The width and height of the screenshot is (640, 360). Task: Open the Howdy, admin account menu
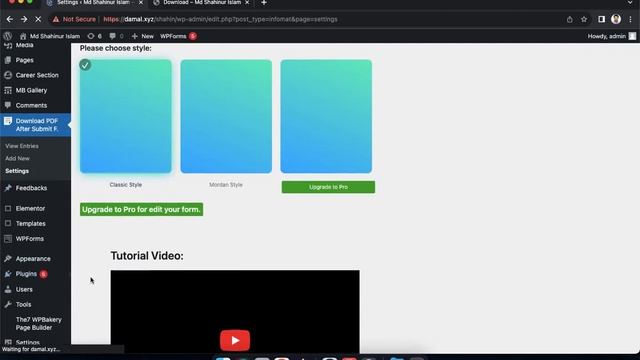611,36
